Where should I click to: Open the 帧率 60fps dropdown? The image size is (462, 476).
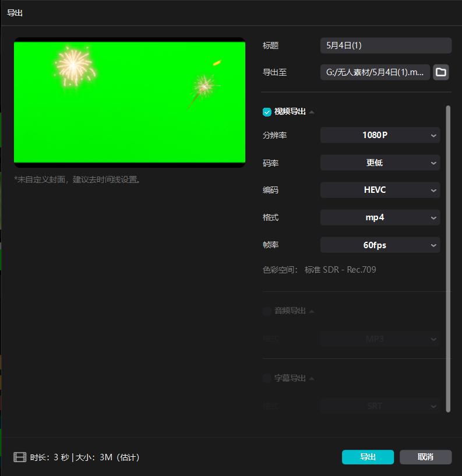click(380, 245)
